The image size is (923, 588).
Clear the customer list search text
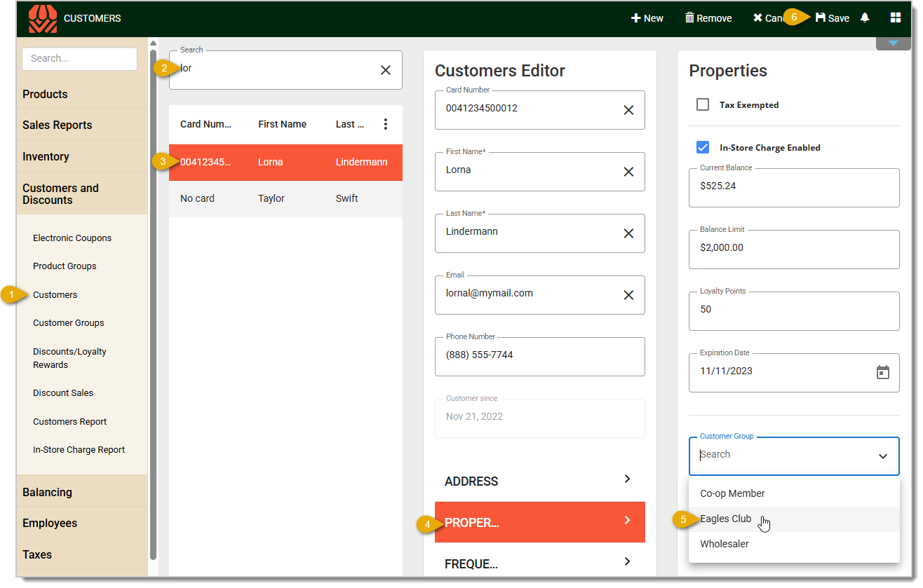386,70
